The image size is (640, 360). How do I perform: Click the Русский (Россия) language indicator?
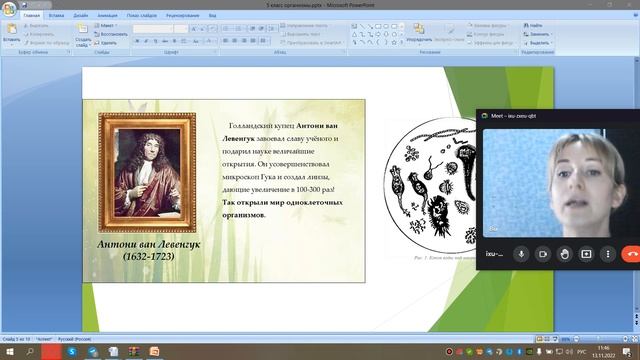pos(74,339)
